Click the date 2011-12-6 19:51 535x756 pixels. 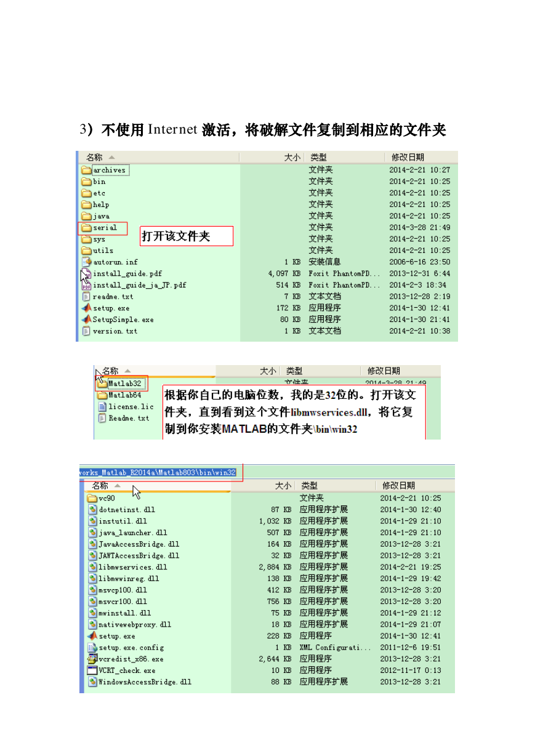(x=411, y=648)
